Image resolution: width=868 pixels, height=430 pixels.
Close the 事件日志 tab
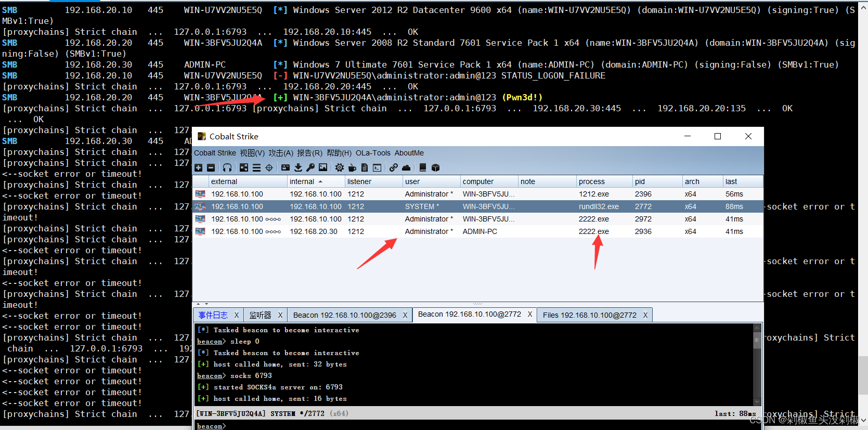237,315
